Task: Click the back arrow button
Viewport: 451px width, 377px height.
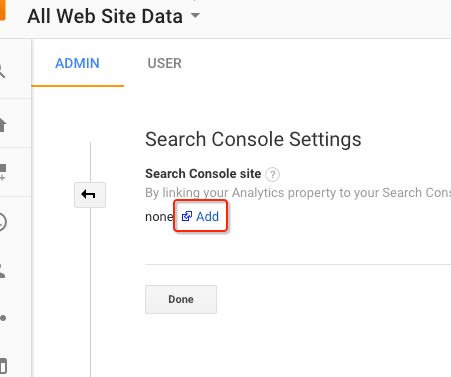Action: (90, 195)
